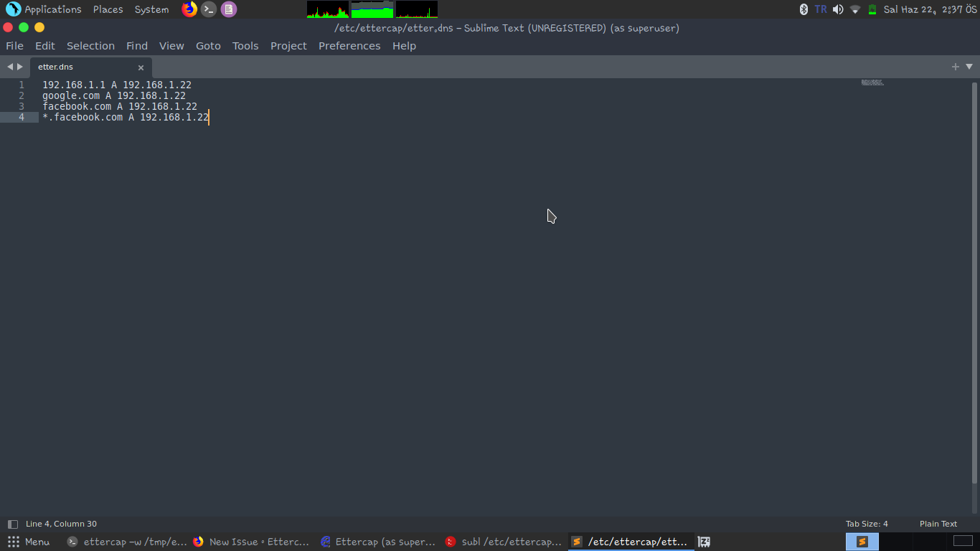Click the network signal icon

point(854,9)
